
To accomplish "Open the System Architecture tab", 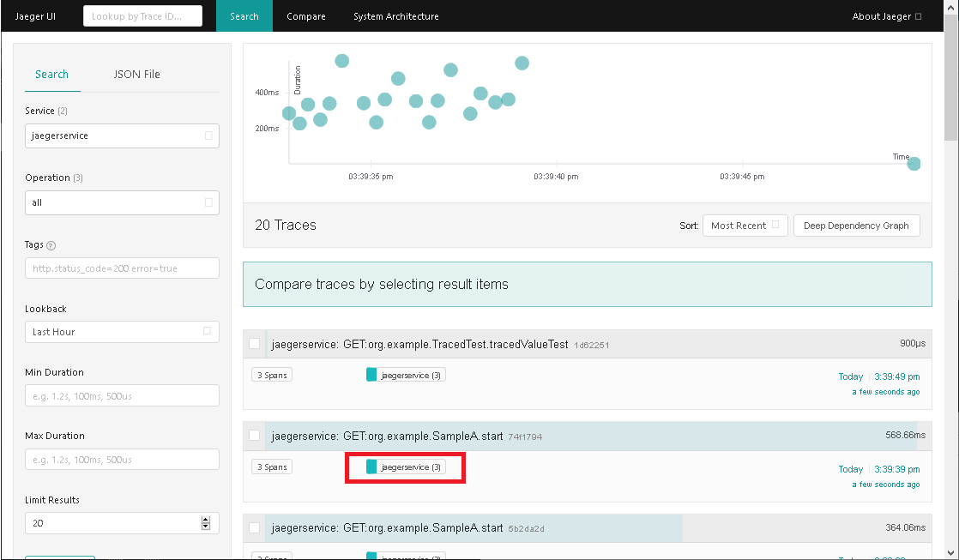I will (x=395, y=16).
